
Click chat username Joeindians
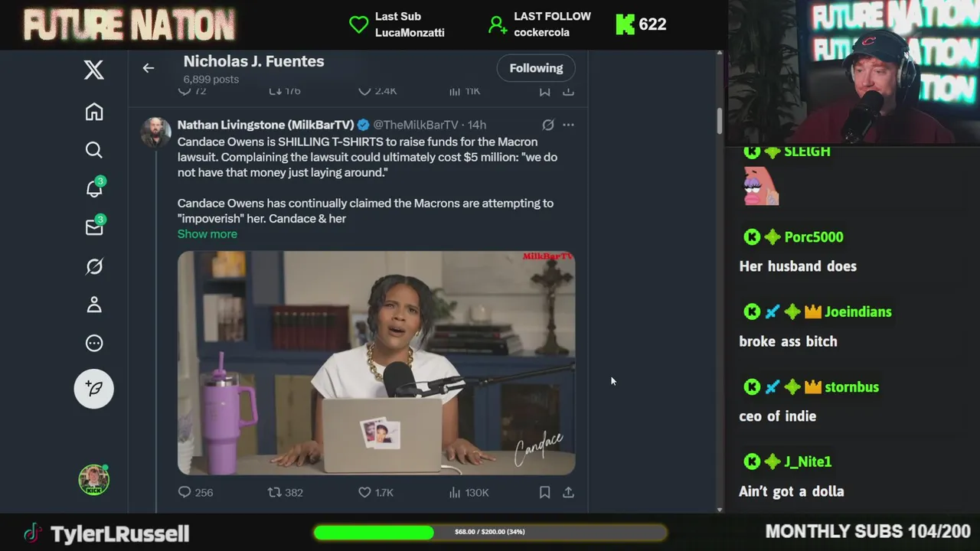click(x=858, y=312)
